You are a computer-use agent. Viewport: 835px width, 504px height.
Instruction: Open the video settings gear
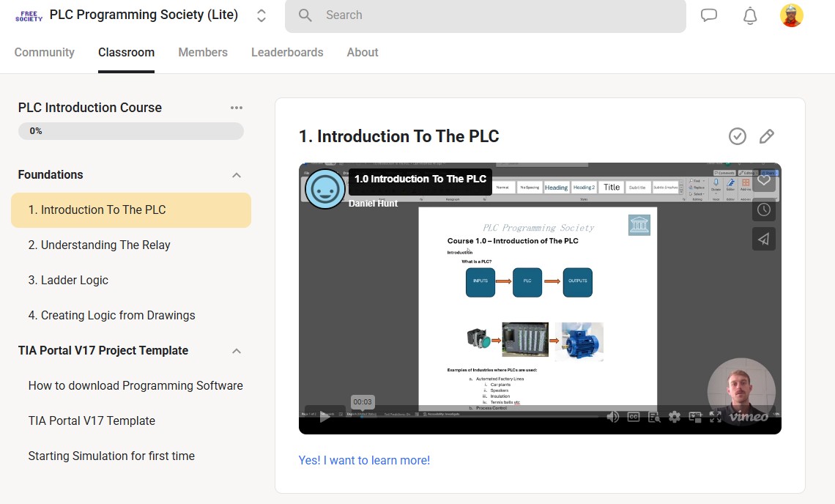(675, 417)
